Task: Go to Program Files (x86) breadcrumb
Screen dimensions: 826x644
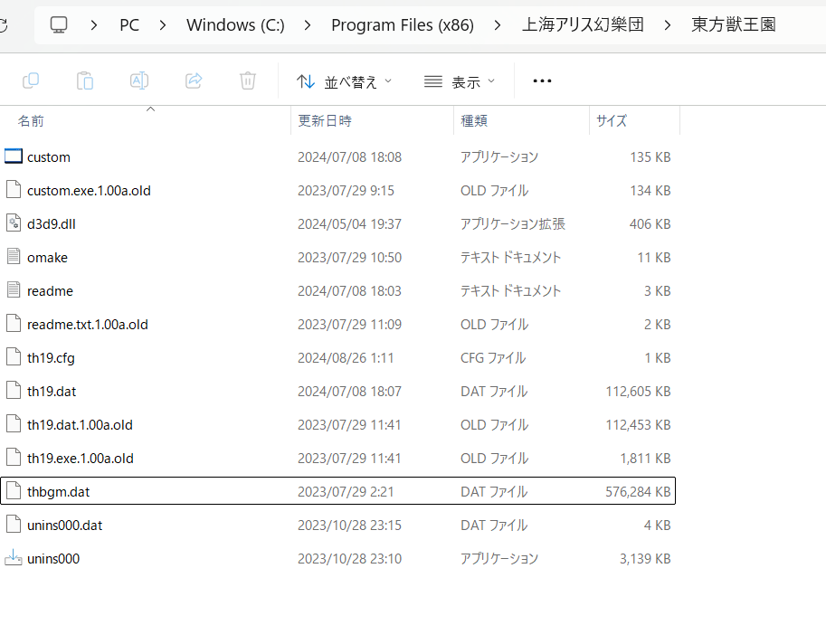Action: 403,24
